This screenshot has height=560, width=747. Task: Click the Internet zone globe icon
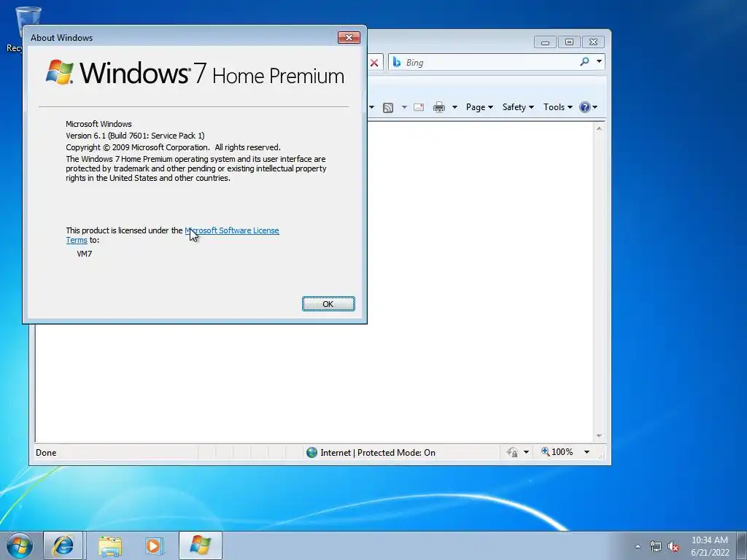(x=311, y=452)
